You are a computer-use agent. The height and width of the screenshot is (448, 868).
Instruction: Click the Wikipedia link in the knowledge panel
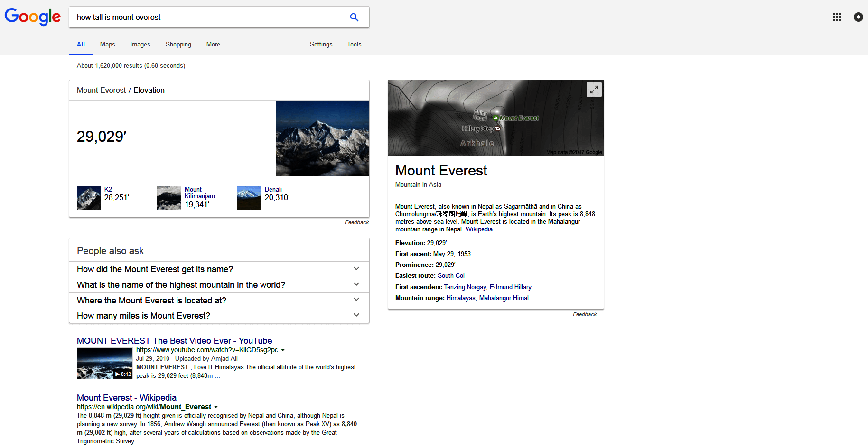(x=478, y=229)
